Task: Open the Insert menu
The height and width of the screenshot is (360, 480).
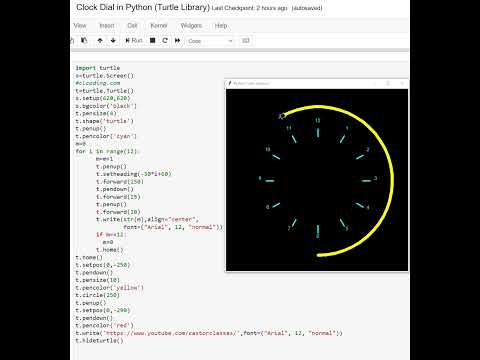Action: click(107, 26)
